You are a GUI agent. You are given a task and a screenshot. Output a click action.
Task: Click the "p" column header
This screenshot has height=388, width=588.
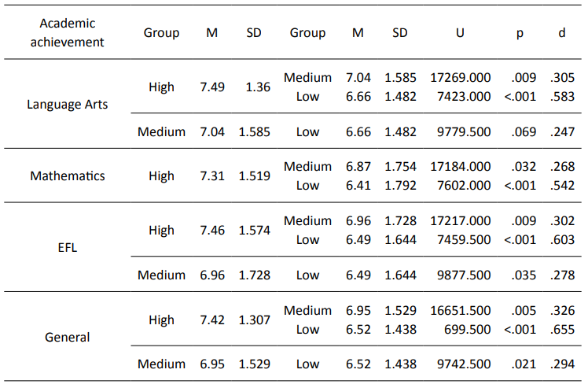click(x=519, y=33)
